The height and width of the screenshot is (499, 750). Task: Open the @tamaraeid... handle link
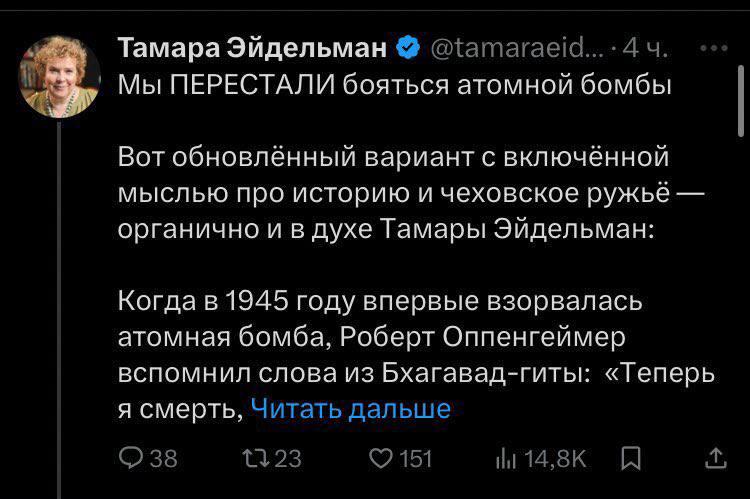[x=517, y=48]
